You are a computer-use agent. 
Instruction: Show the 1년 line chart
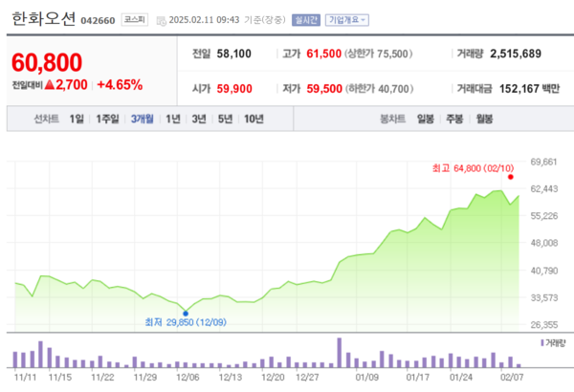173,119
